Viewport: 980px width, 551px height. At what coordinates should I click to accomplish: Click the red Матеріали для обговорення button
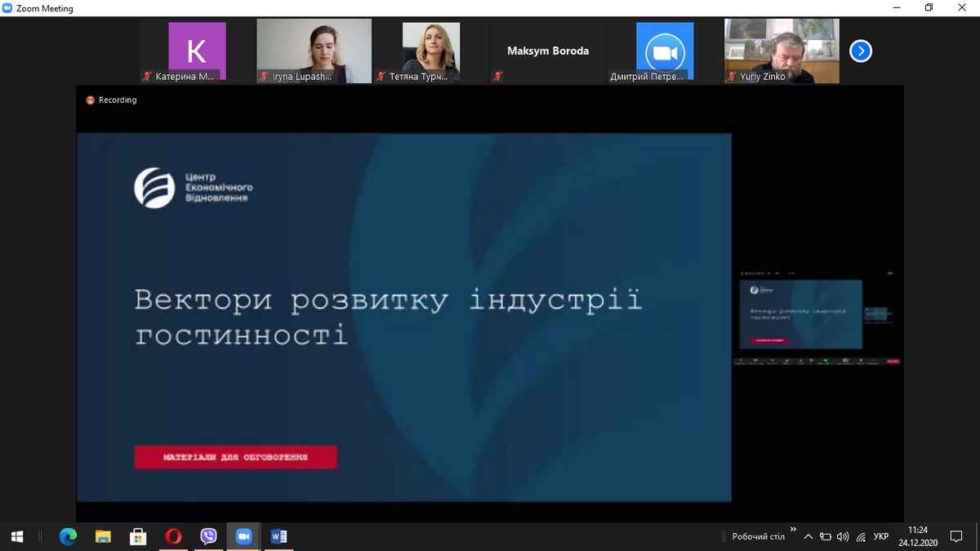click(235, 457)
